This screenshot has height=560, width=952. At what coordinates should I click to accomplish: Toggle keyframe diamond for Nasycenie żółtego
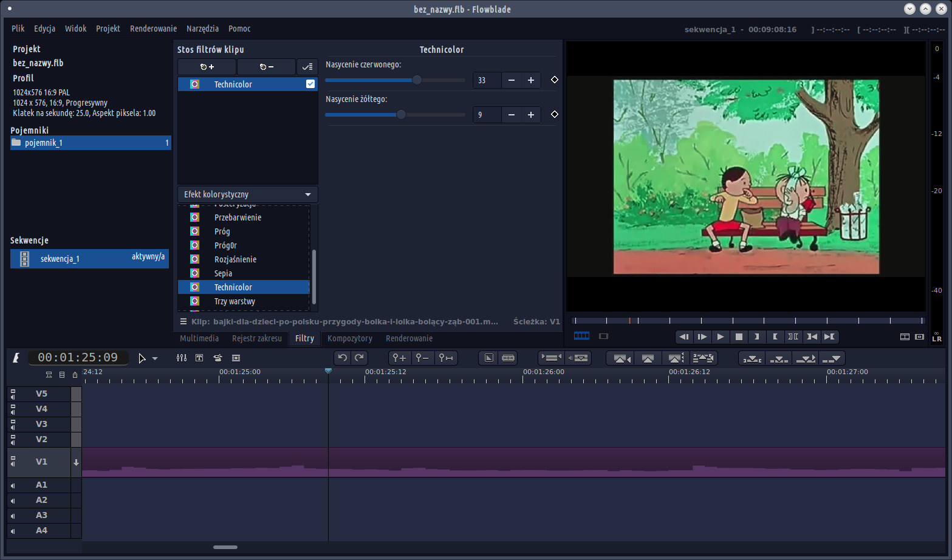(x=554, y=114)
